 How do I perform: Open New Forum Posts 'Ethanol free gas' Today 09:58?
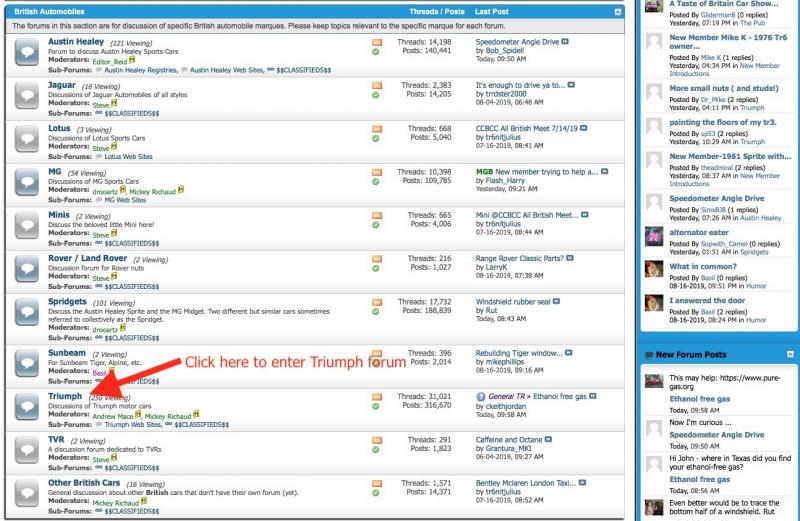(699, 399)
